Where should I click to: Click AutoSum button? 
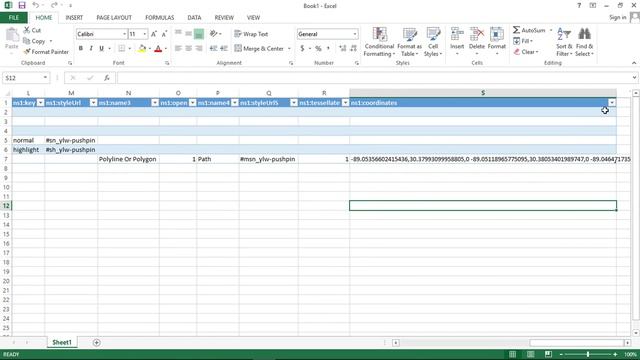(529, 30)
